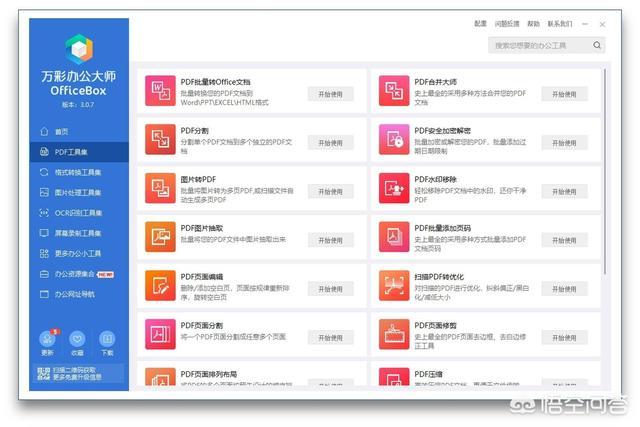
Task: Start using the PDF页面分割 tool
Action: coord(331,338)
